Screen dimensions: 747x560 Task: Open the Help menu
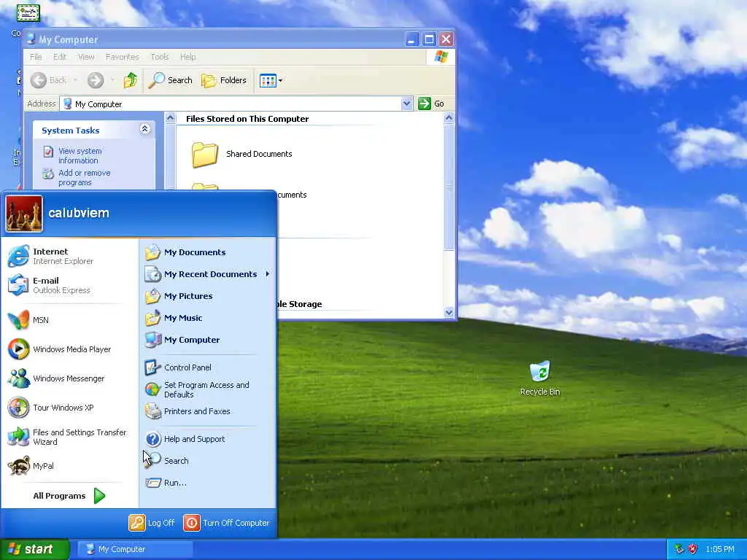coord(187,57)
